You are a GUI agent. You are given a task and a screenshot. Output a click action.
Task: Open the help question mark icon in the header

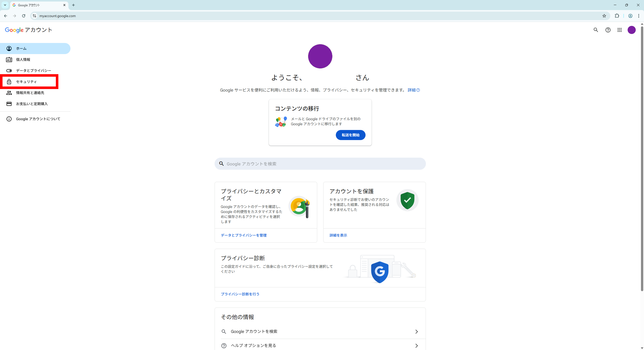(608, 30)
